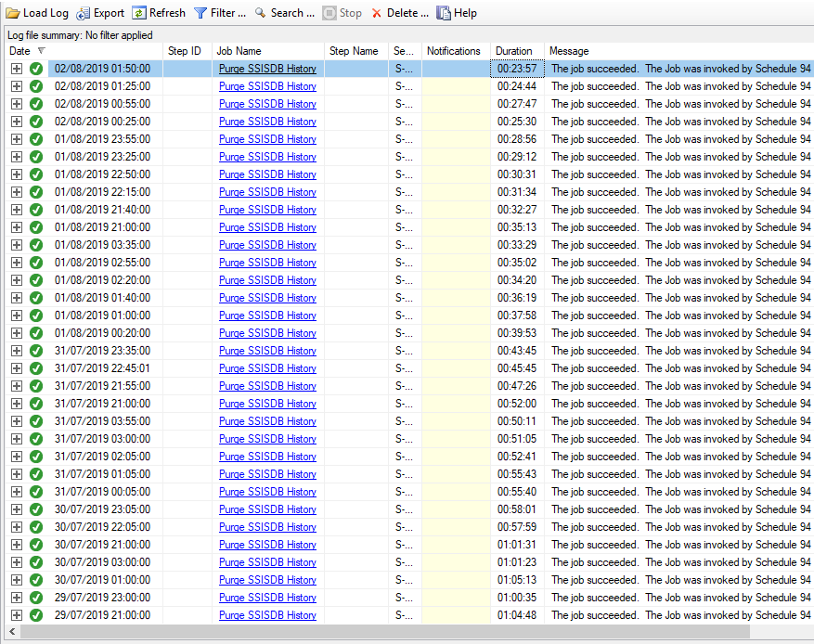The width and height of the screenshot is (814, 644).
Task: Click the scrollbar left arrow
Action: click(x=12, y=632)
